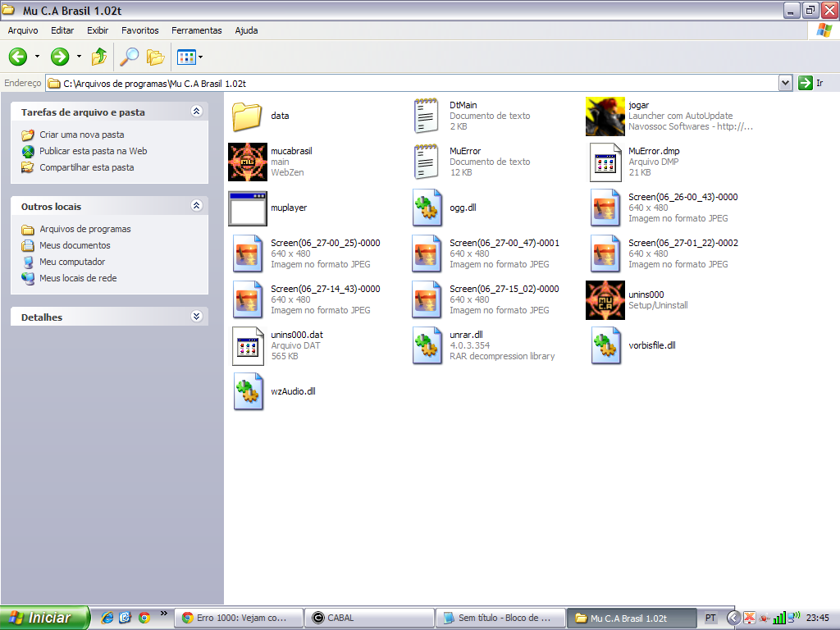
Task: Select the MuError.dmp file icon
Action: (605, 162)
